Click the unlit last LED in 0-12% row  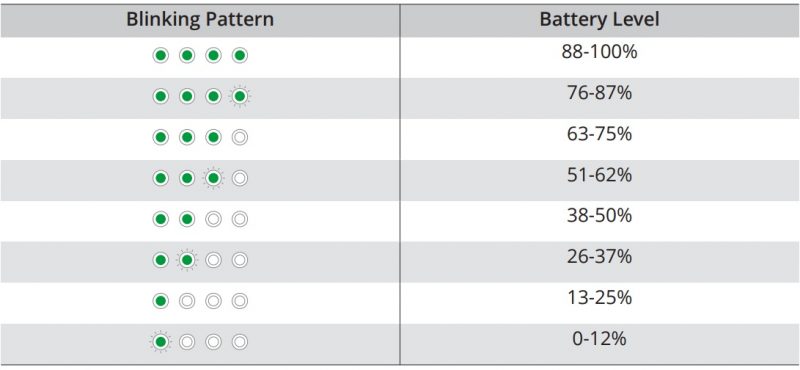coord(240,342)
